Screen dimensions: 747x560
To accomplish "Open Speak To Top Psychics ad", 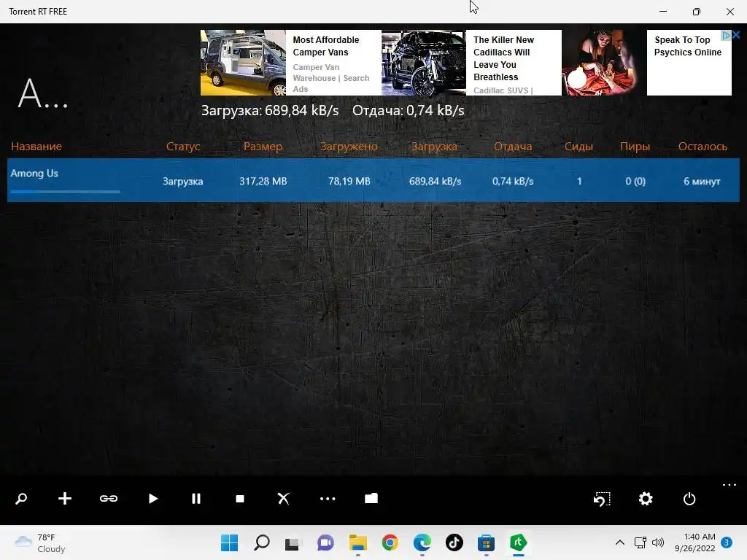I will click(688, 46).
